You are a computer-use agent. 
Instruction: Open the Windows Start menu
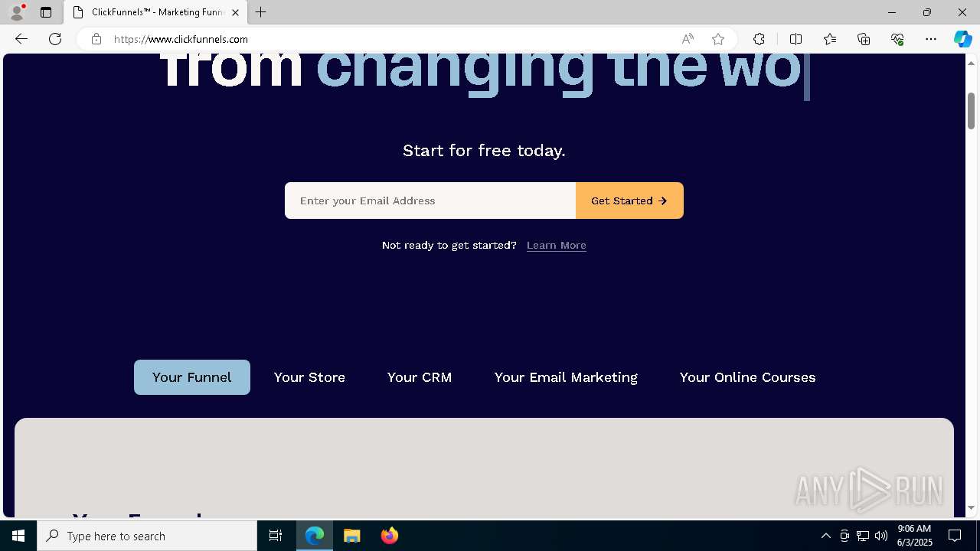tap(18, 536)
